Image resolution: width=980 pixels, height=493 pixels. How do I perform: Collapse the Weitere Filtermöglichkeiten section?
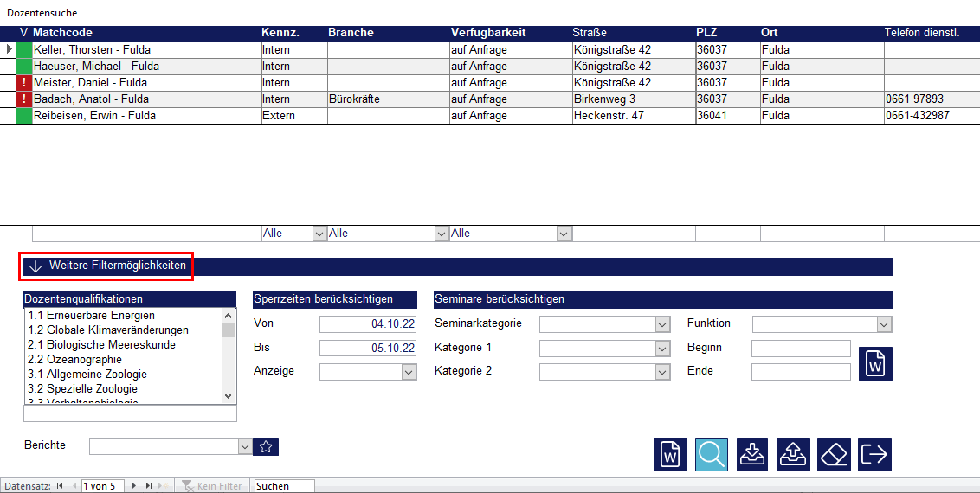click(106, 266)
